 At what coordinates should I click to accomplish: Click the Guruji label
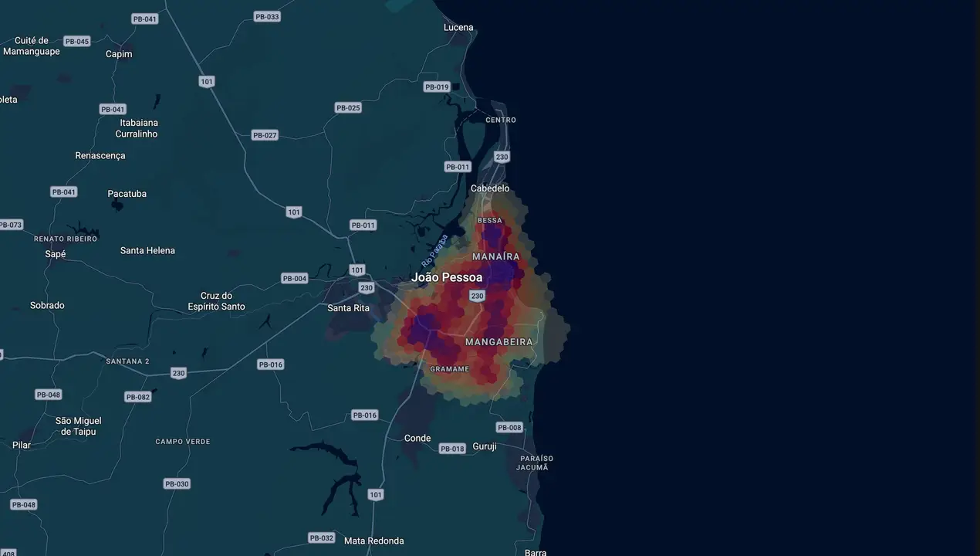click(x=485, y=447)
